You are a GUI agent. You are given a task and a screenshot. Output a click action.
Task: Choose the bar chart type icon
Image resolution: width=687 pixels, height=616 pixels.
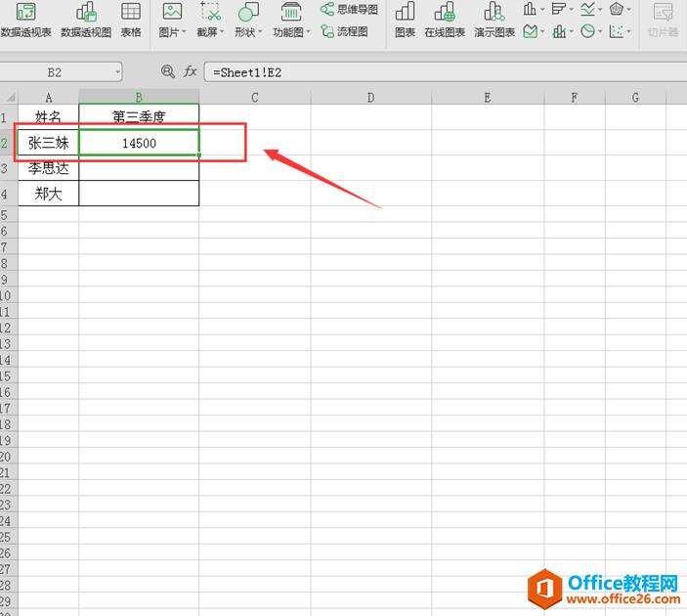coord(559,9)
